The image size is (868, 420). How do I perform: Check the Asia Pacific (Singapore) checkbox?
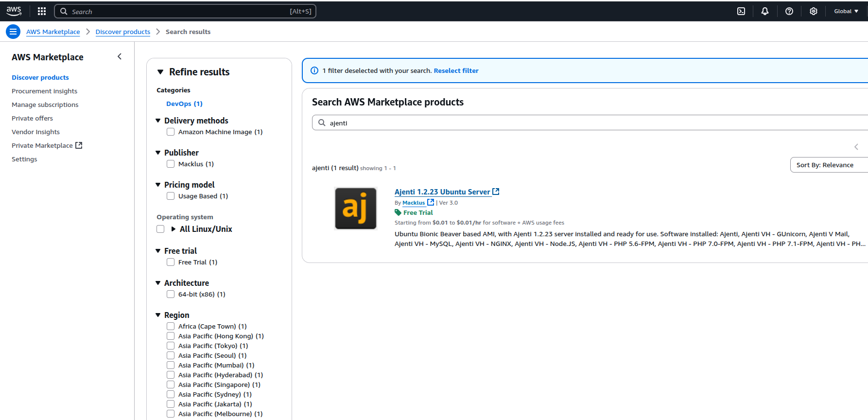point(171,385)
